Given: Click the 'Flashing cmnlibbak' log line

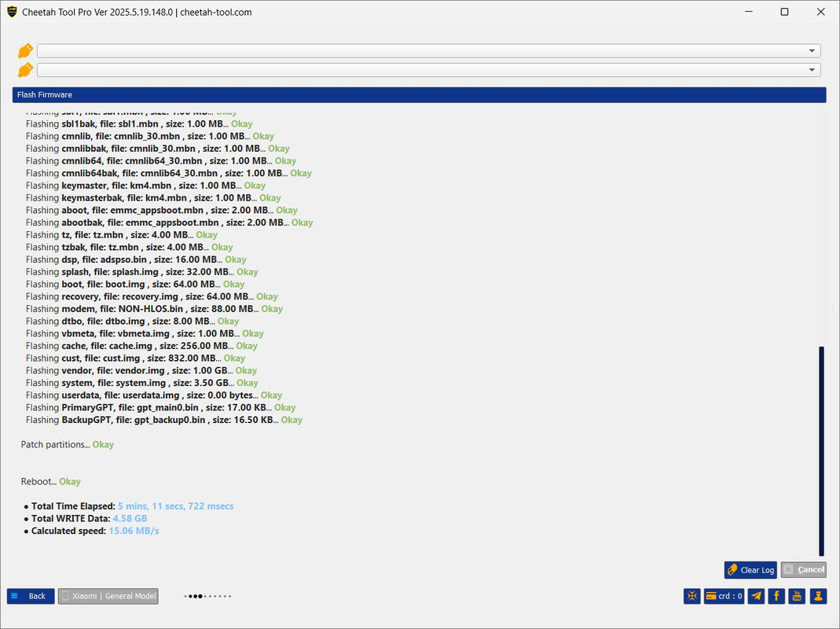Looking at the screenshot, I should [157, 149].
